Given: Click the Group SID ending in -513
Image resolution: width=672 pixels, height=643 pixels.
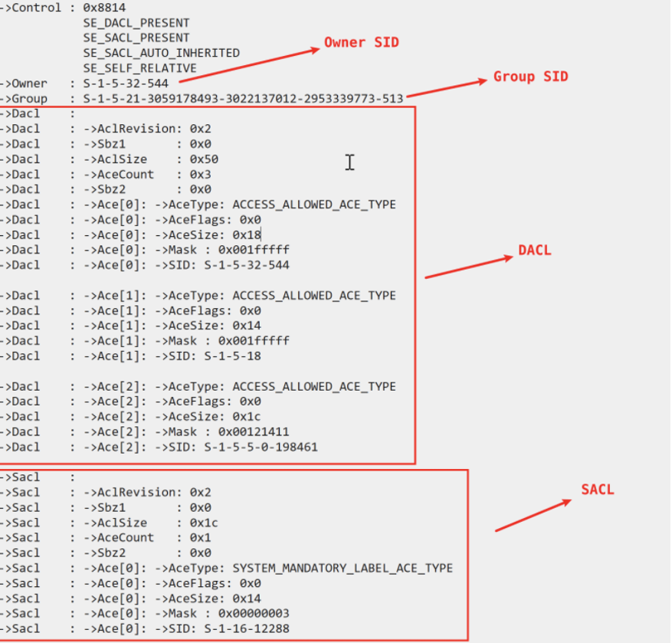Looking at the screenshot, I should [244, 99].
